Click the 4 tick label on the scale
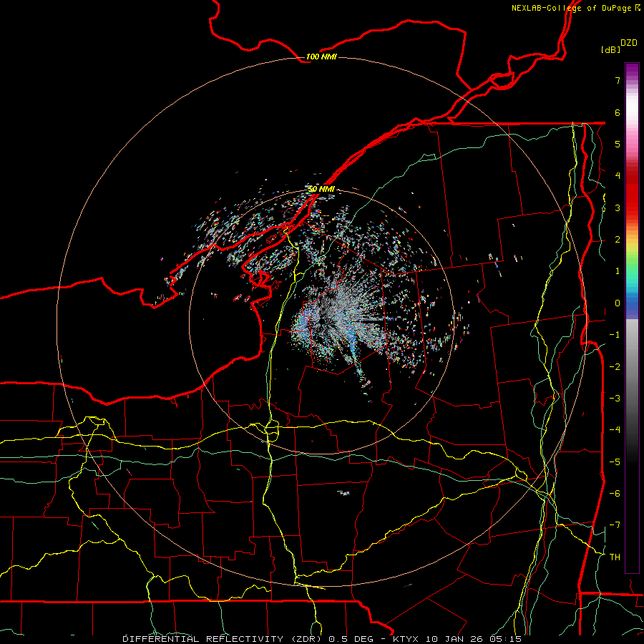644x644 pixels. (x=618, y=176)
